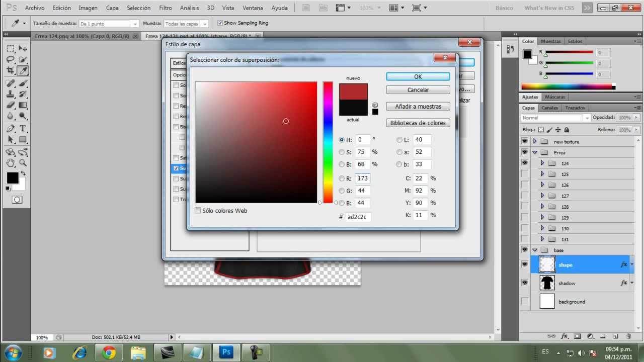Screen dimensions: 644x362
Task: Select the Horizontal Type tool
Action: (23, 129)
